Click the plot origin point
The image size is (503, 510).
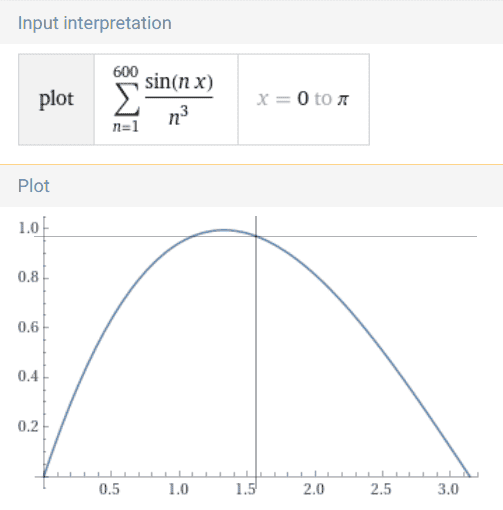click(44, 476)
